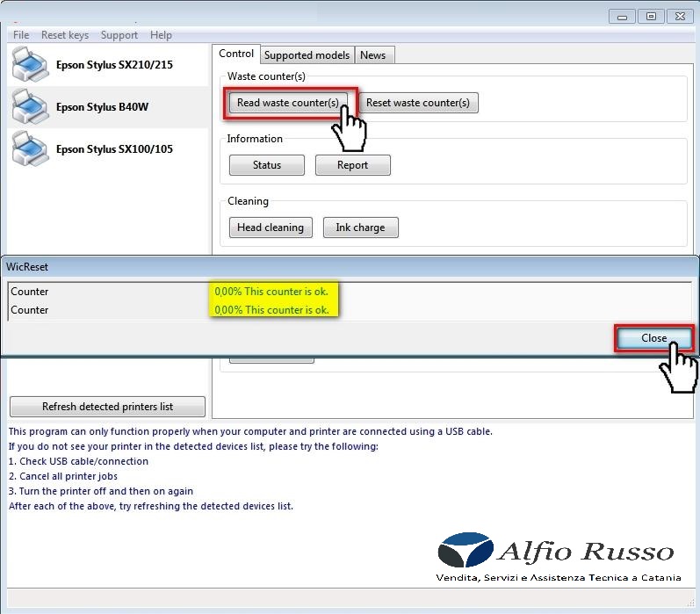
Task: Click Read waste counter(s) button
Action: tap(288, 103)
